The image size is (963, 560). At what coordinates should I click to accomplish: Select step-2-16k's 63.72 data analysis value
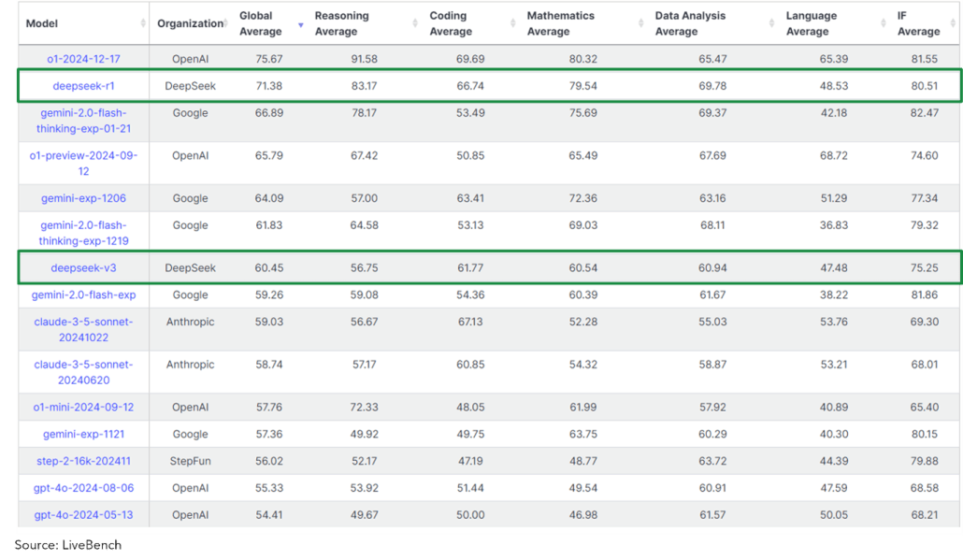click(x=712, y=461)
